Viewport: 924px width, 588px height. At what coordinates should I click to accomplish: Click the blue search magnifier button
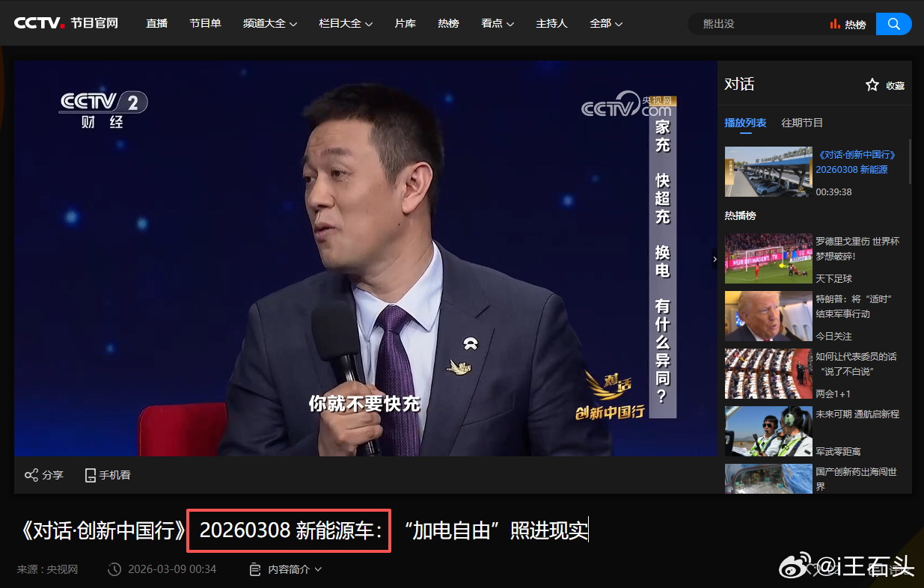click(893, 24)
